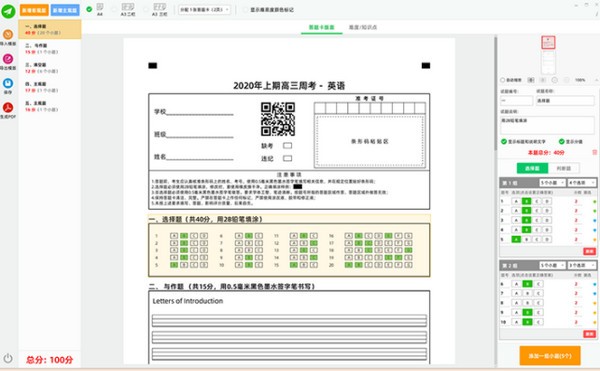Open group 1 question count dropdown
The width and height of the screenshot is (600, 371).
[x=552, y=183]
